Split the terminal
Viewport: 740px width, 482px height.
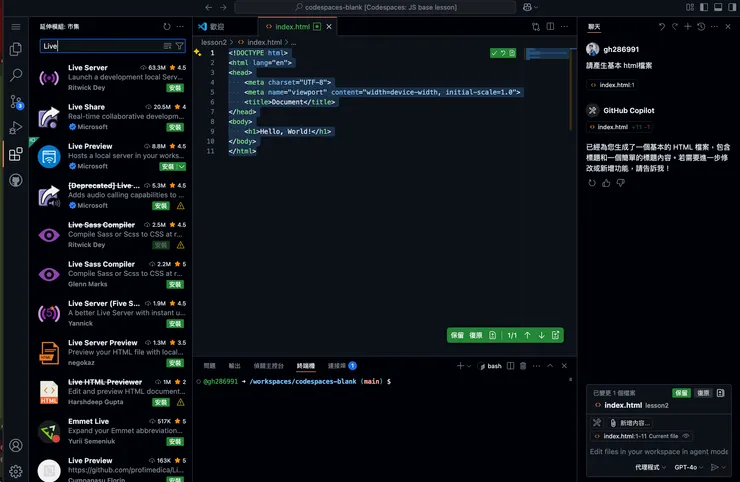coord(510,366)
